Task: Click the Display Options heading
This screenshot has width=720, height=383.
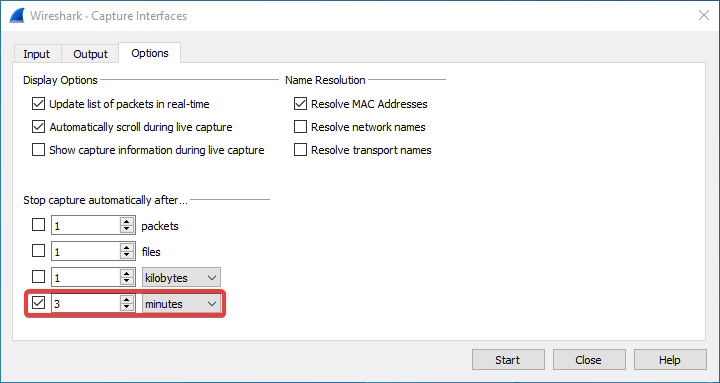Action: [x=60, y=80]
